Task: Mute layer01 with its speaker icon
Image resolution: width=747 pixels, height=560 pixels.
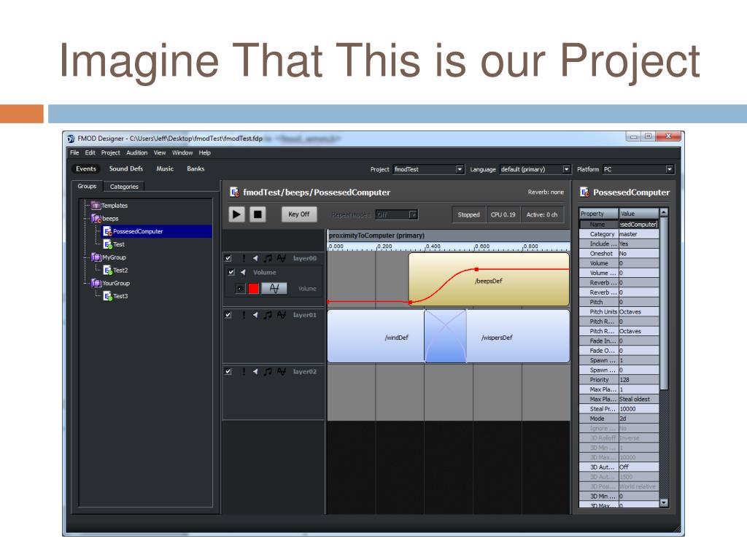Action: [x=255, y=315]
